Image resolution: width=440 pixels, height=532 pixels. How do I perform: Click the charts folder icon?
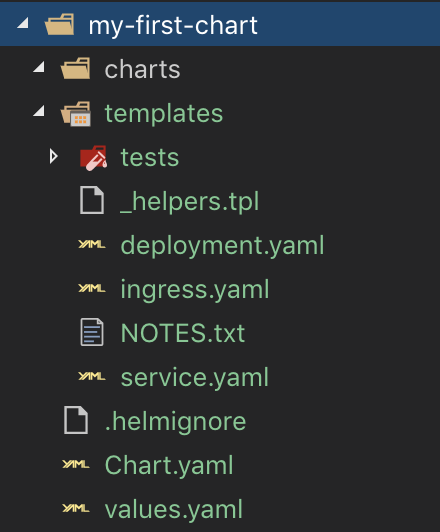tap(76, 68)
